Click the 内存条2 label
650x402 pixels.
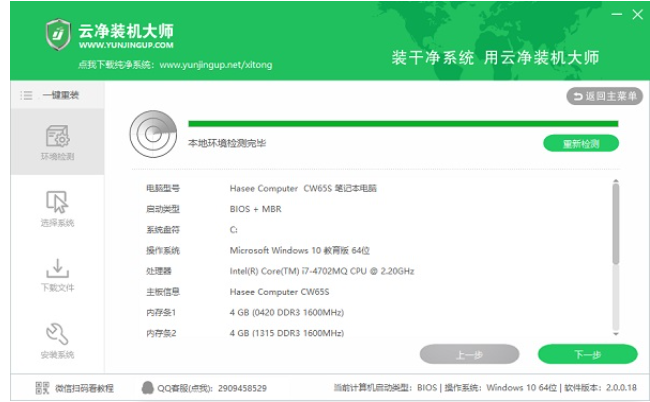click(x=161, y=333)
